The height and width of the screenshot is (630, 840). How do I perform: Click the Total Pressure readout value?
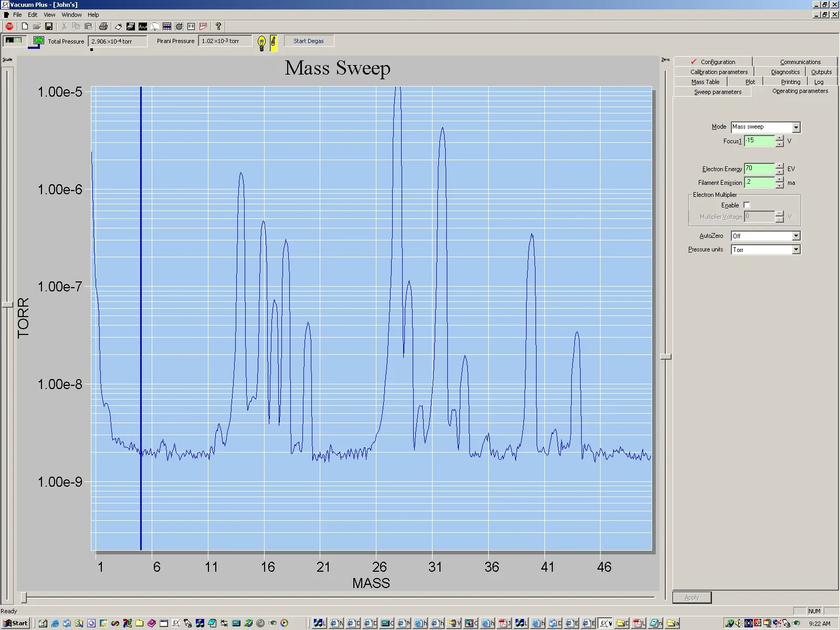point(118,41)
